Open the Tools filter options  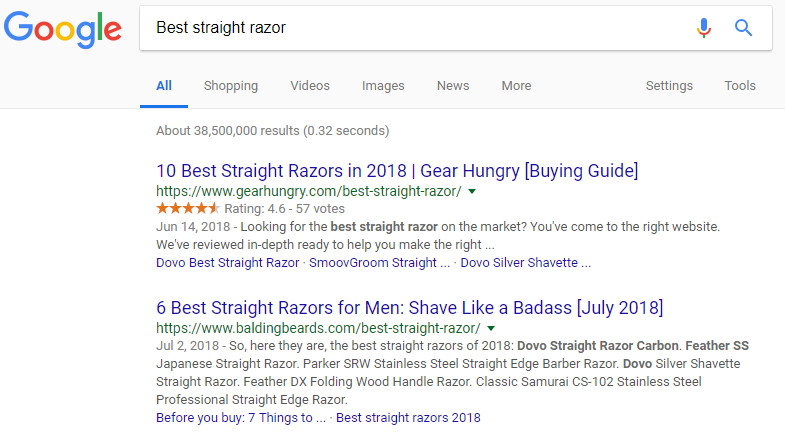(740, 86)
